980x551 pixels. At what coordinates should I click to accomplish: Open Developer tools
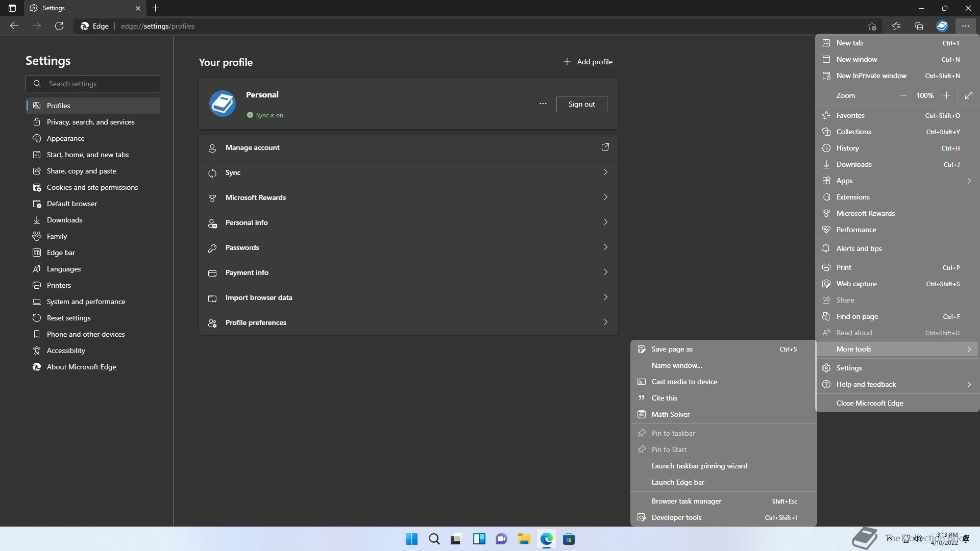point(724,517)
